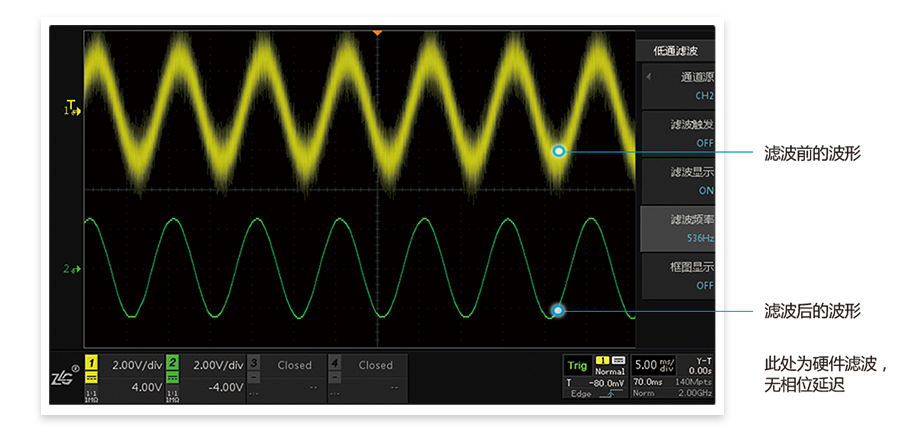Click timebase 5.00 ms/div
The image size is (912, 440).
coord(656,366)
